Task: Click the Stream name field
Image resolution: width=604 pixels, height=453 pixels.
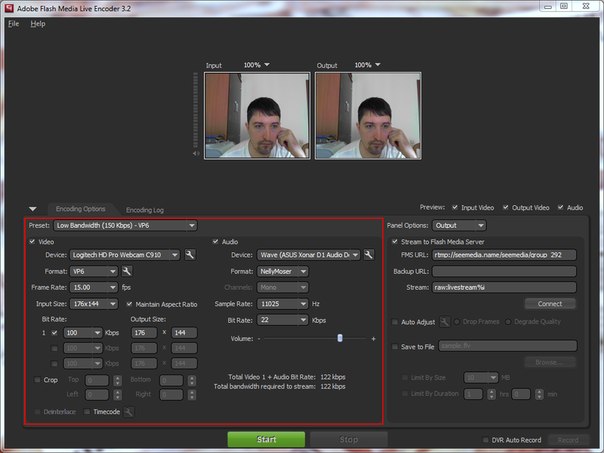Action: coord(504,287)
